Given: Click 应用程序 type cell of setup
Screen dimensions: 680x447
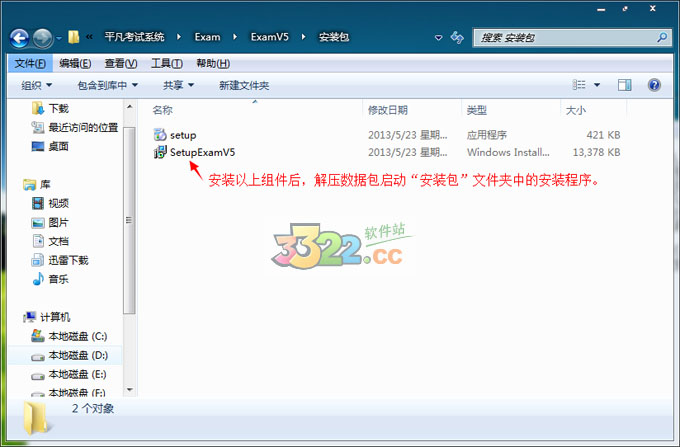Looking at the screenshot, I should click(x=487, y=135).
